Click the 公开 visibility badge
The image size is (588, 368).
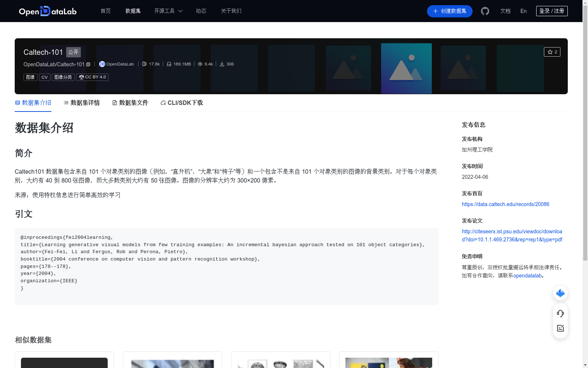tap(73, 52)
